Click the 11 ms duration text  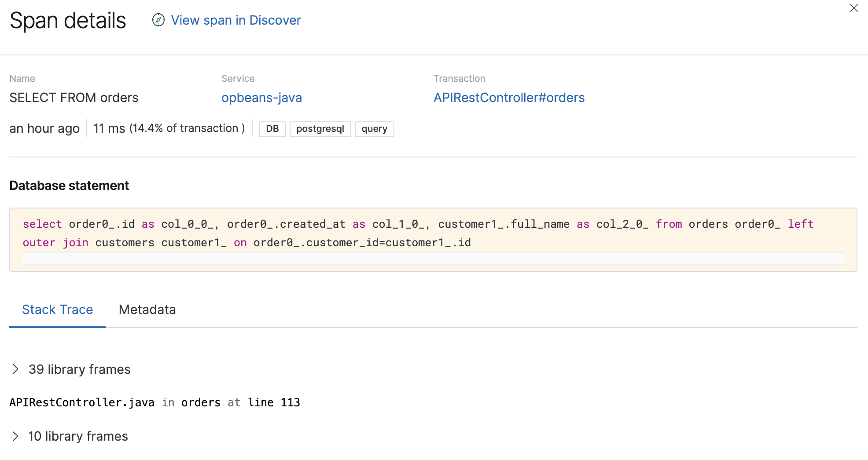click(x=109, y=128)
